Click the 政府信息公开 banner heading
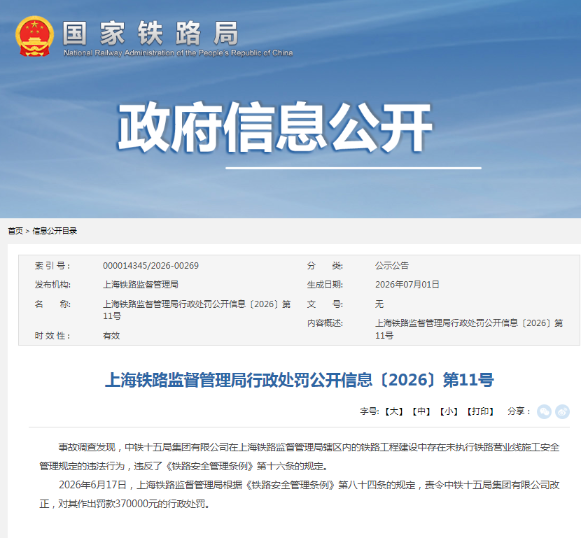Image resolution: width=581 pixels, height=538 pixels. tap(274, 127)
